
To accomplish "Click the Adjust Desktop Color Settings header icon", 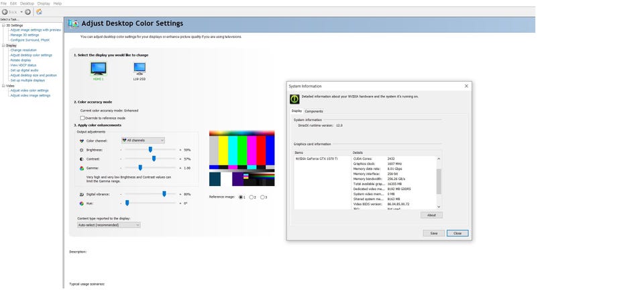I will (x=74, y=23).
